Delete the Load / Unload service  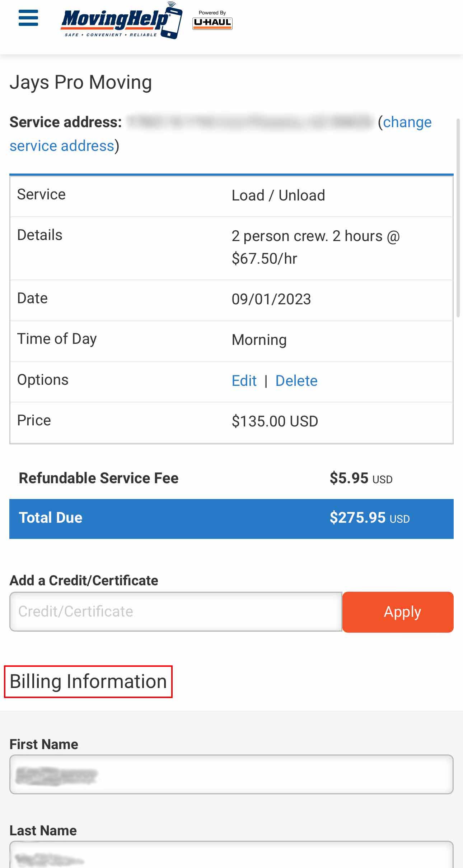pos(296,381)
